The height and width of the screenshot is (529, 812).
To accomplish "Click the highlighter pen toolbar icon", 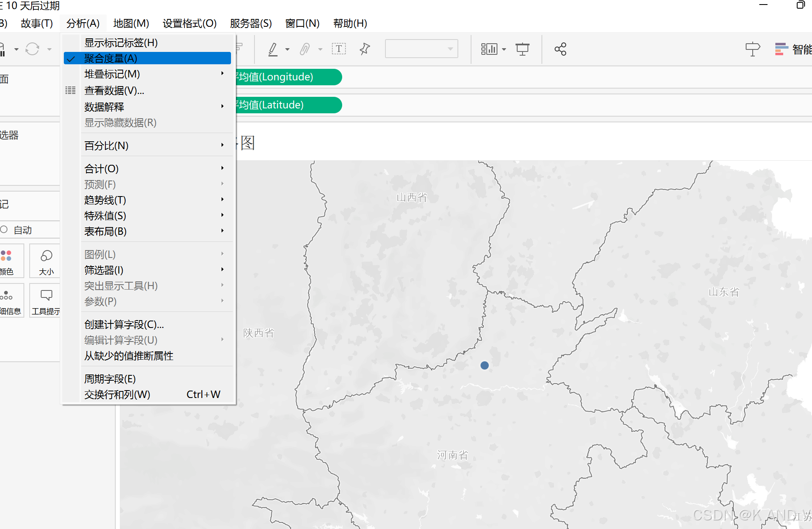I will (x=273, y=49).
